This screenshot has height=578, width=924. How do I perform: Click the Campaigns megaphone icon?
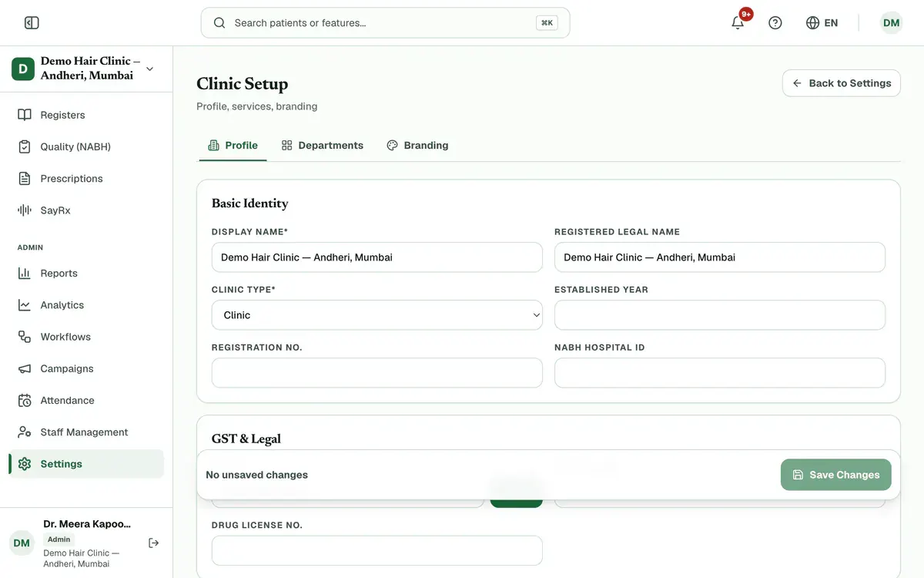click(x=25, y=368)
